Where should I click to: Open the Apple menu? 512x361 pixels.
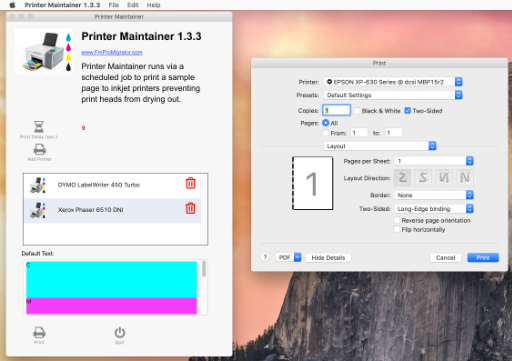click(13, 5)
